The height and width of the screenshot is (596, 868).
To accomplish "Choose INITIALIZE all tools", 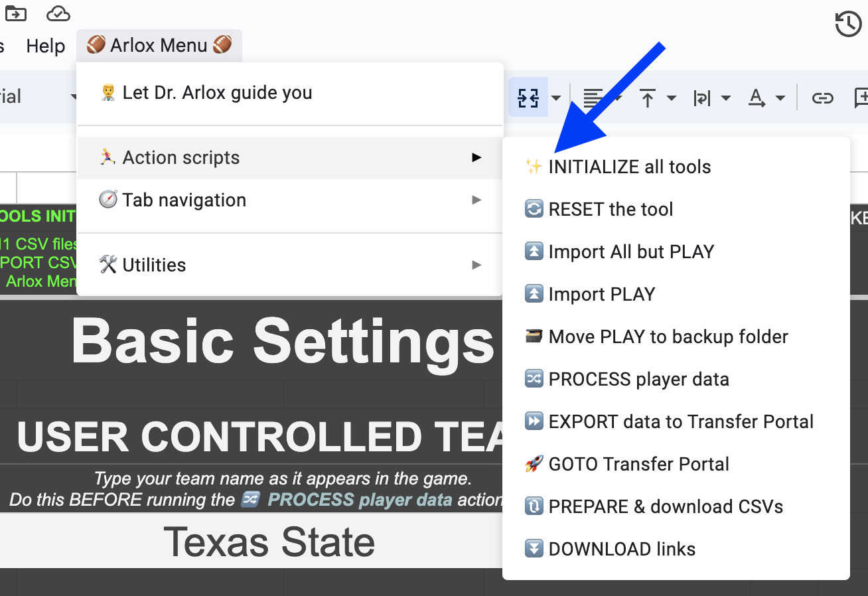I will 676,167.
